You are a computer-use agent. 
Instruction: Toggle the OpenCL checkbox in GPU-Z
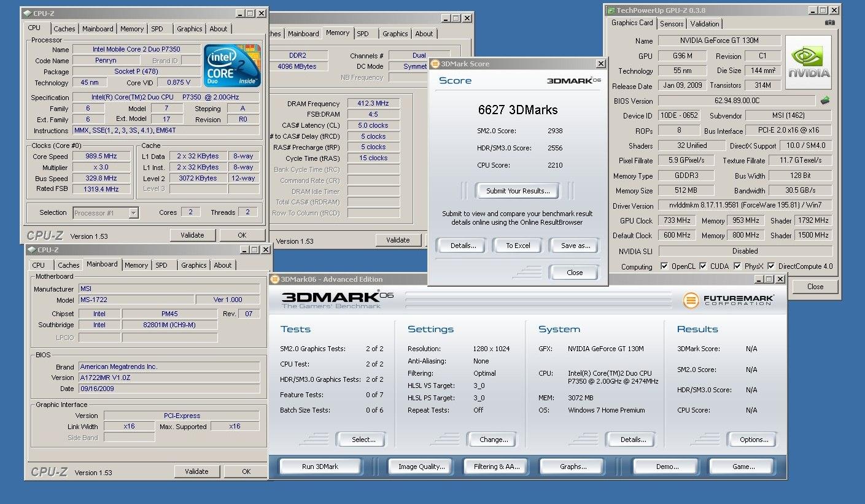pyautogui.click(x=664, y=266)
